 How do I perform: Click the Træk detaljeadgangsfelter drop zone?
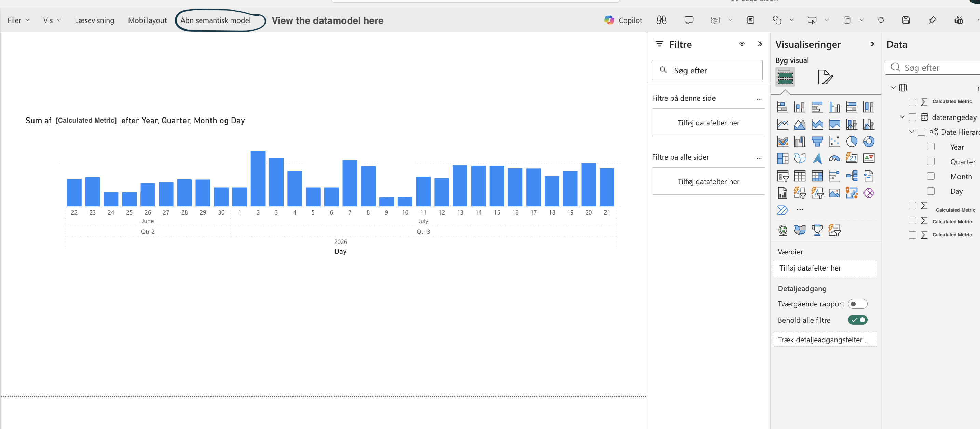(x=825, y=340)
